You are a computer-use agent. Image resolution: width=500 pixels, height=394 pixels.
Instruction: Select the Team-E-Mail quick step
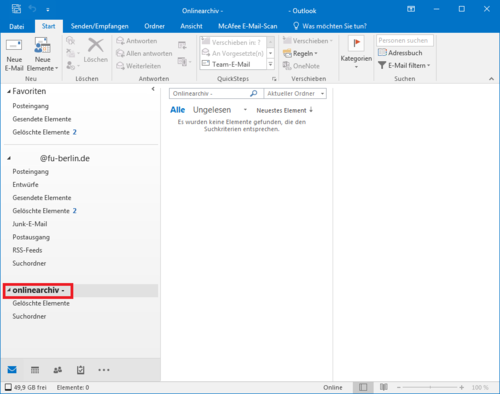(x=233, y=64)
